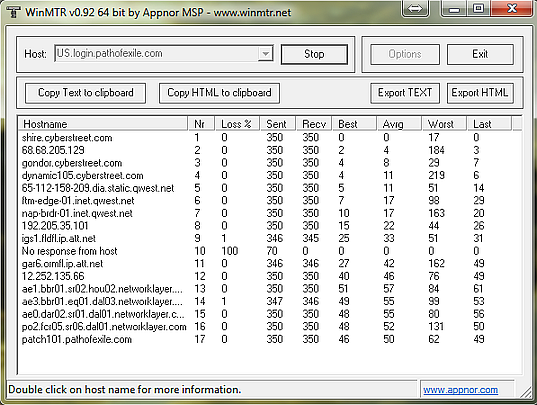
Task: Click the Avrg column header
Action: (399, 124)
